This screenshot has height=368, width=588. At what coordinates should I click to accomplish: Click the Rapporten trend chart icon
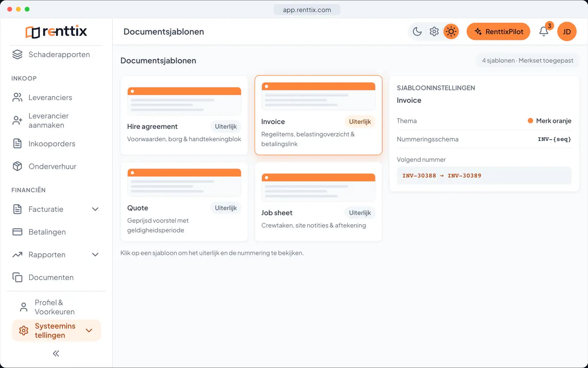(x=17, y=255)
